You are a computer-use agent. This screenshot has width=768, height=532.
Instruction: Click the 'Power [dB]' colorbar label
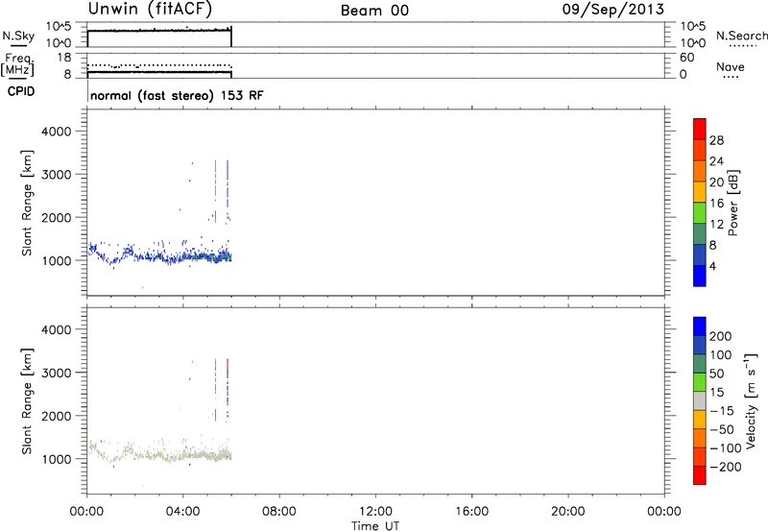[x=733, y=203]
